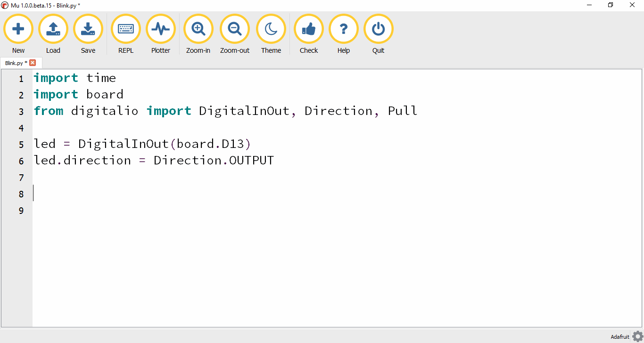Run the code Checker
The height and width of the screenshot is (343, 644).
tap(308, 29)
